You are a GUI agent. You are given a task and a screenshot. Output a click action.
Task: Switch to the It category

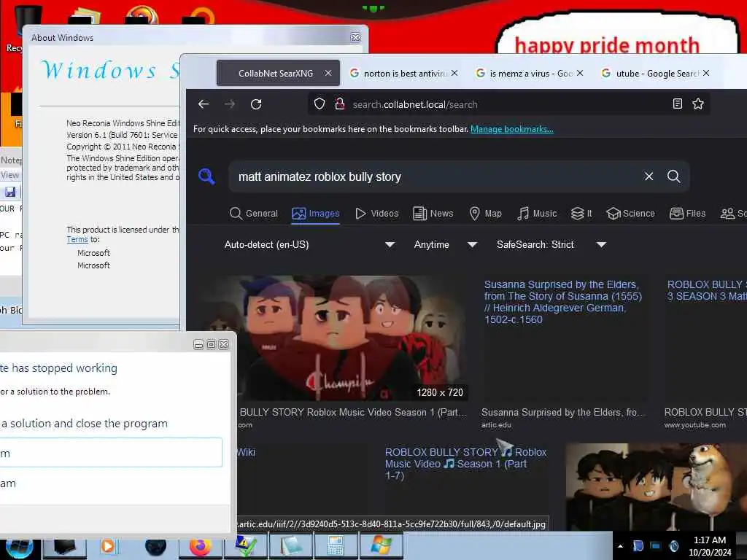pyautogui.click(x=581, y=214)
